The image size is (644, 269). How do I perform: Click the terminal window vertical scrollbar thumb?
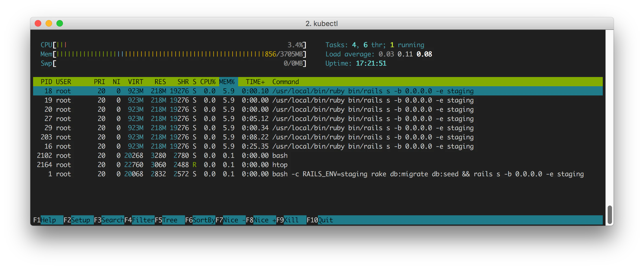click(610, 214)
